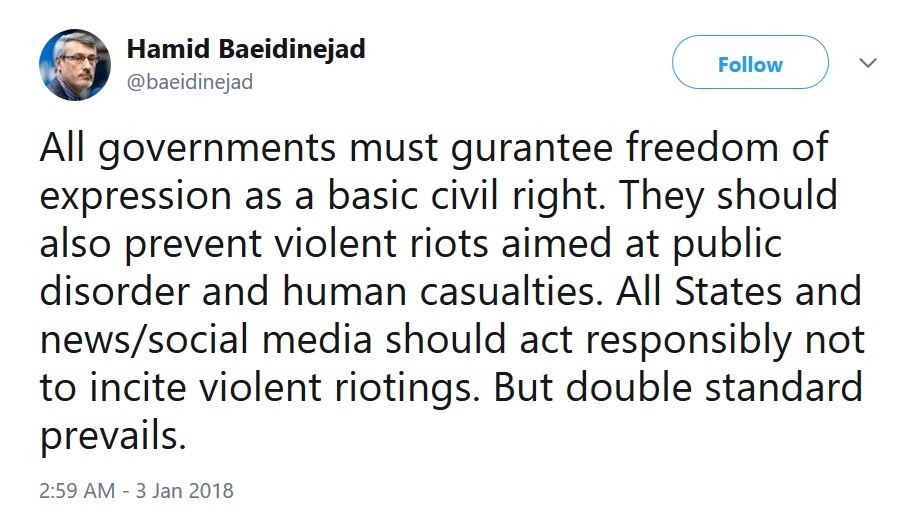Click Hamid Baeidinejad's profile avatar
This screenshot has height=523, width=909.
[75, 64]
